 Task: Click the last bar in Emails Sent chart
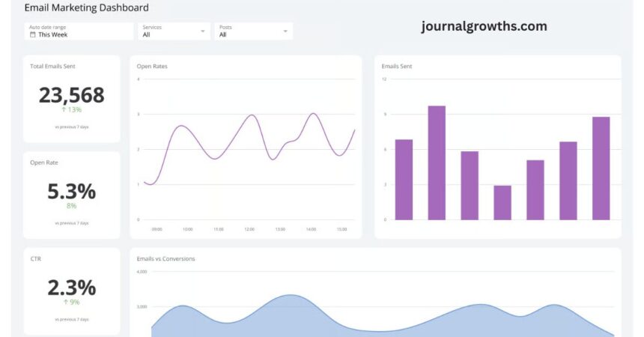point(601,168)
